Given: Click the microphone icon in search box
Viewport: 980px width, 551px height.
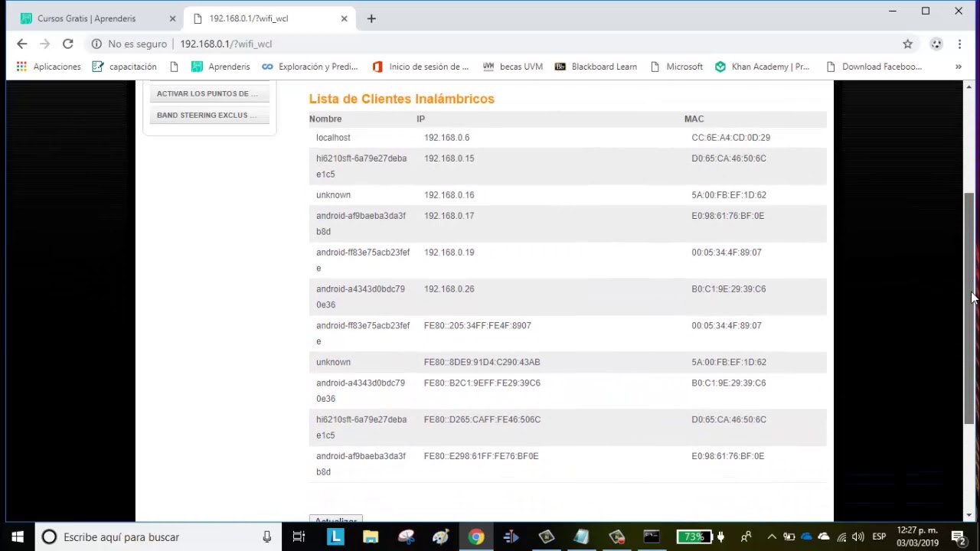Looking at the screenshot, I should click(266, 537).
